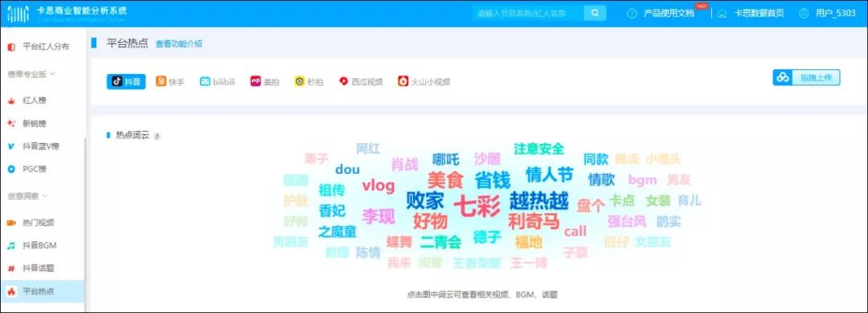868x313 pixels.
Task: Switch to the 抖音 platform tab
Action: 126,81
